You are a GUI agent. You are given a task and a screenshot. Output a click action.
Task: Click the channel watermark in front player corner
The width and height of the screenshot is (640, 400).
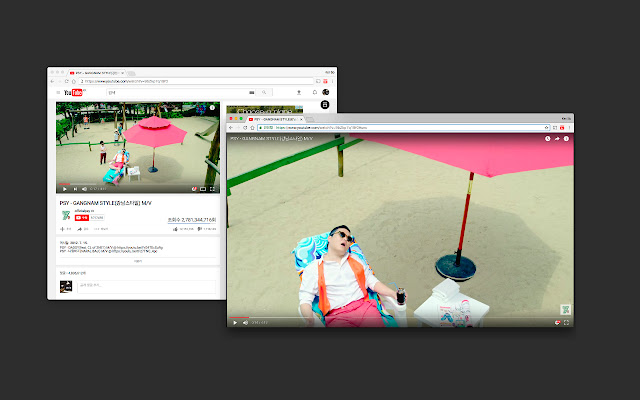click(x=565, y=309)
